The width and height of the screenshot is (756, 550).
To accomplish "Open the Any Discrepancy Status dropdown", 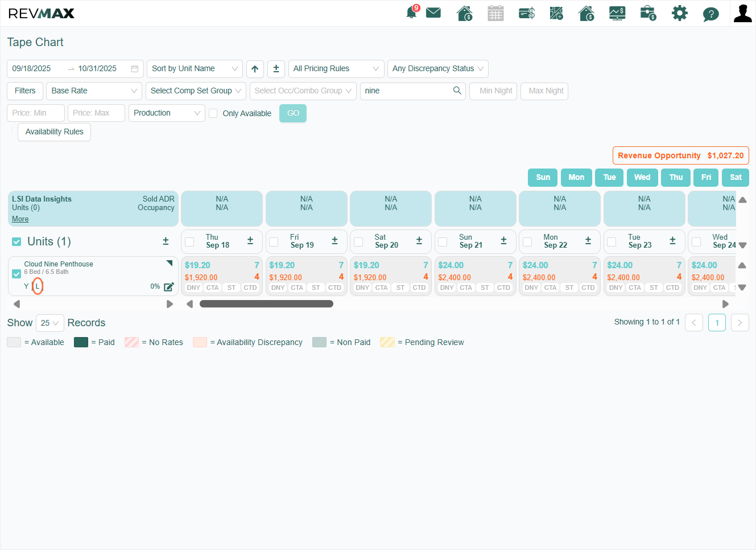I will click(438, 69).
